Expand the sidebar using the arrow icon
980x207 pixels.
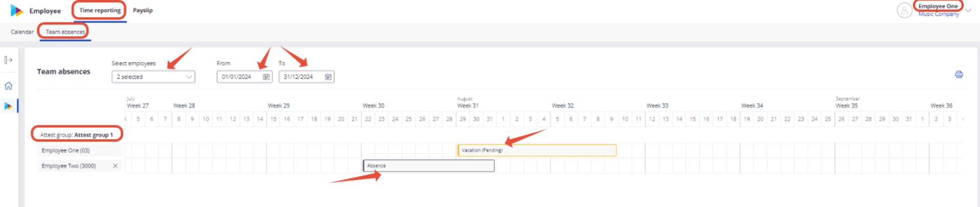[x=8, y=60]
